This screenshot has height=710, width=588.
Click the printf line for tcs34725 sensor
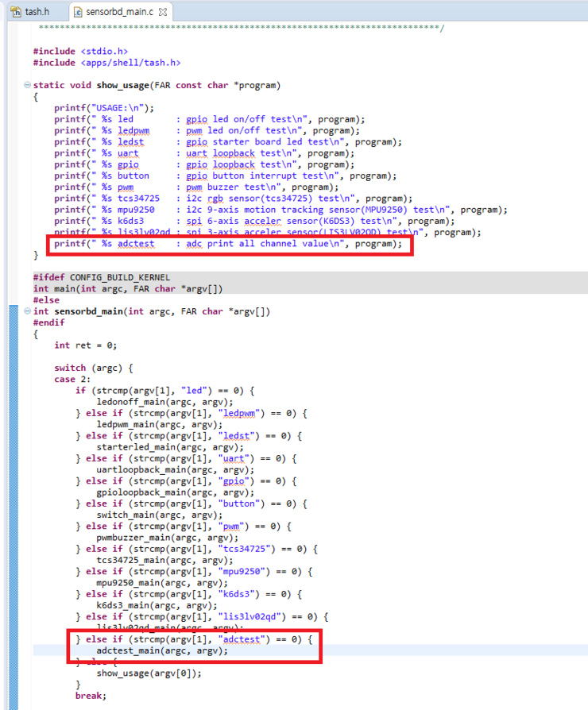pyautogui.click(x=234, y=199)
